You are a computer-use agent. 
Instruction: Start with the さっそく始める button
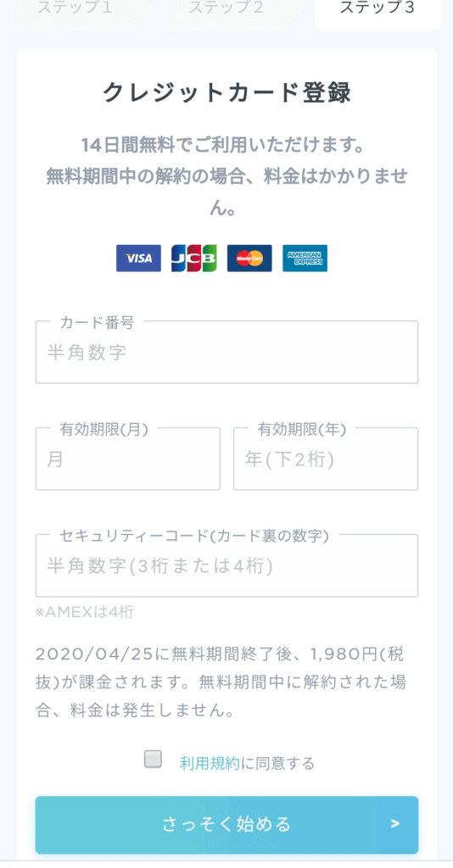point(226,825)
